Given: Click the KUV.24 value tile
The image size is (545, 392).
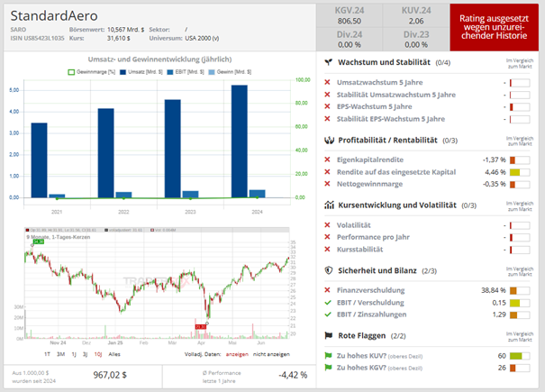Looking at the screenshot, I should pyautogui.click(x=416, y=15).
